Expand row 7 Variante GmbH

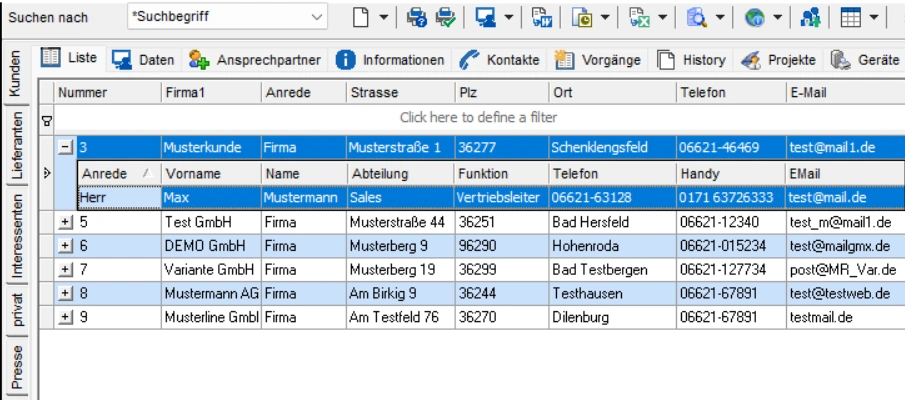(x=66, y=270)
